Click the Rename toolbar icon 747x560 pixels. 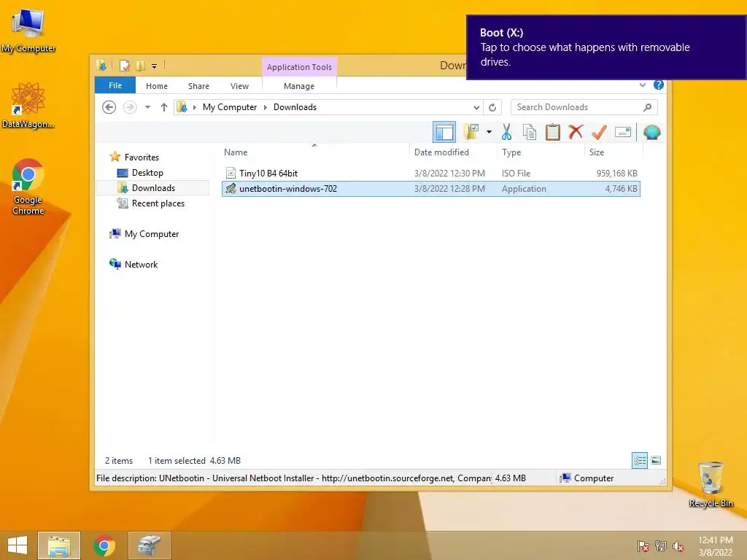(x=623, y=132)
